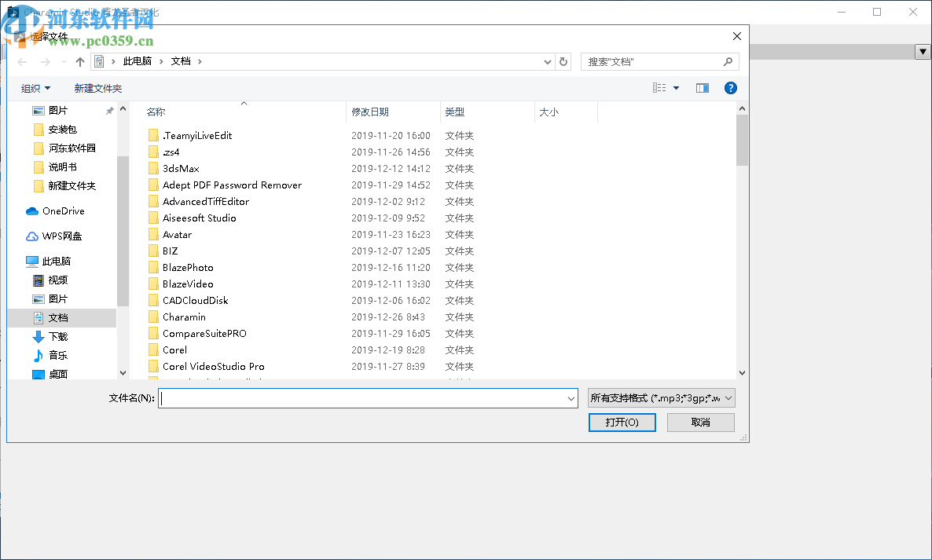Open 图片 under 此电脑
Viewport: 932px width, 560px height.
pos(58,299)
